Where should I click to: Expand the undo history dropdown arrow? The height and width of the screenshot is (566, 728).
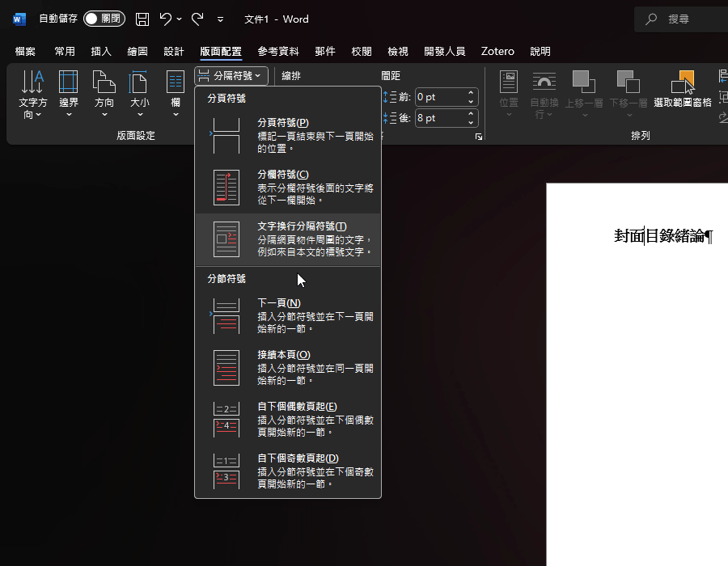click(x=180, y=19)
